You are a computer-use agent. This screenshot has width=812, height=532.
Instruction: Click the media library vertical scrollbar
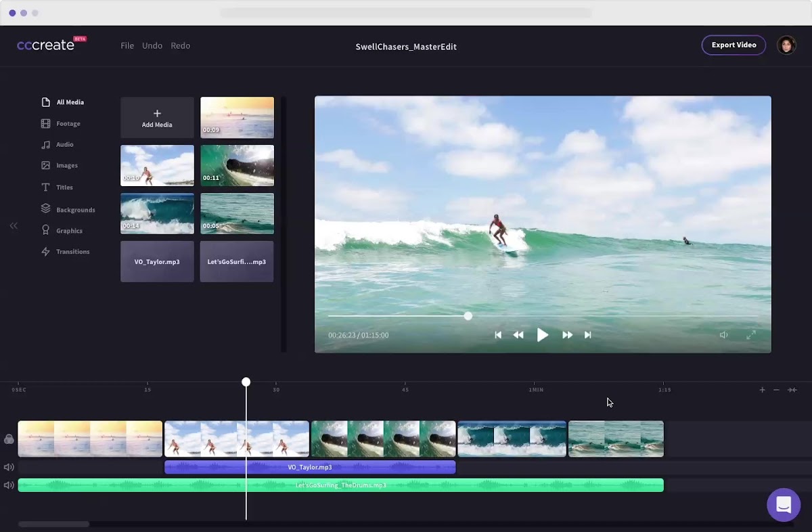[x=284, y=224]
